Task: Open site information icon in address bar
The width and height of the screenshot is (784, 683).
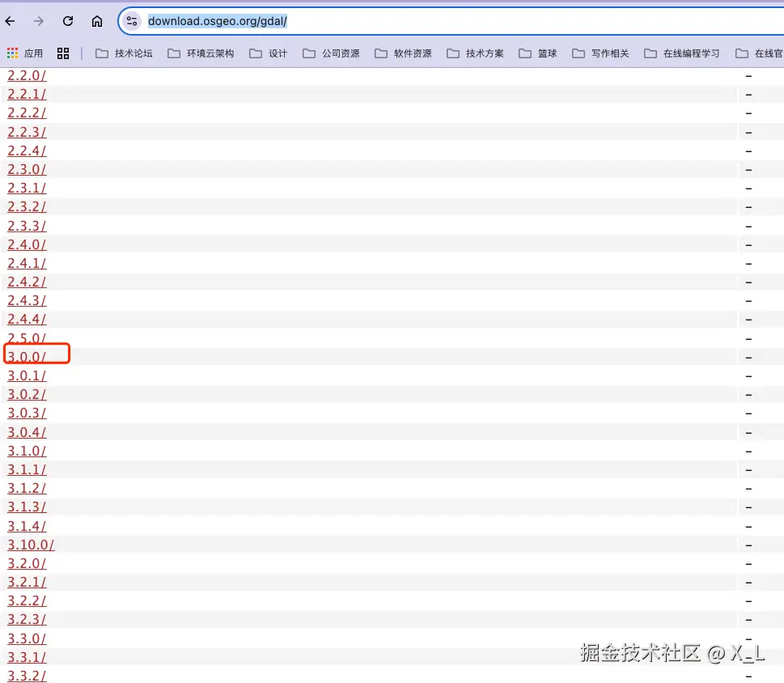Action: coord(132,21)
